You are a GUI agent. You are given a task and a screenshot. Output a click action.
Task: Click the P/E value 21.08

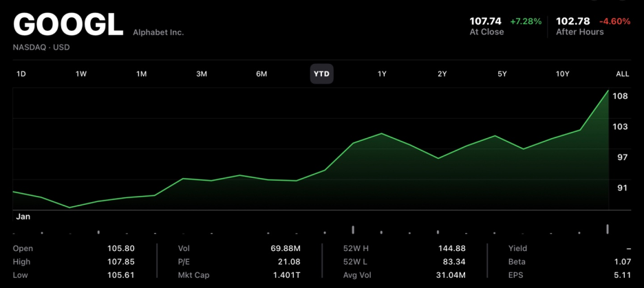(289, 262)
